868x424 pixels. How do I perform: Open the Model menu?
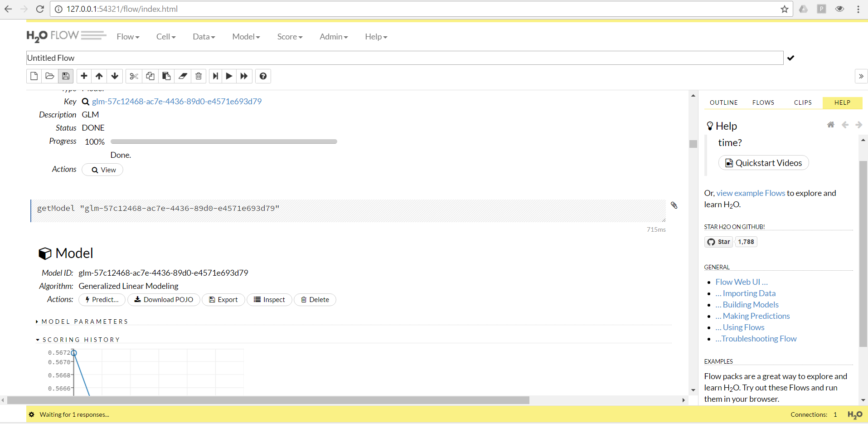coord(246,37)
